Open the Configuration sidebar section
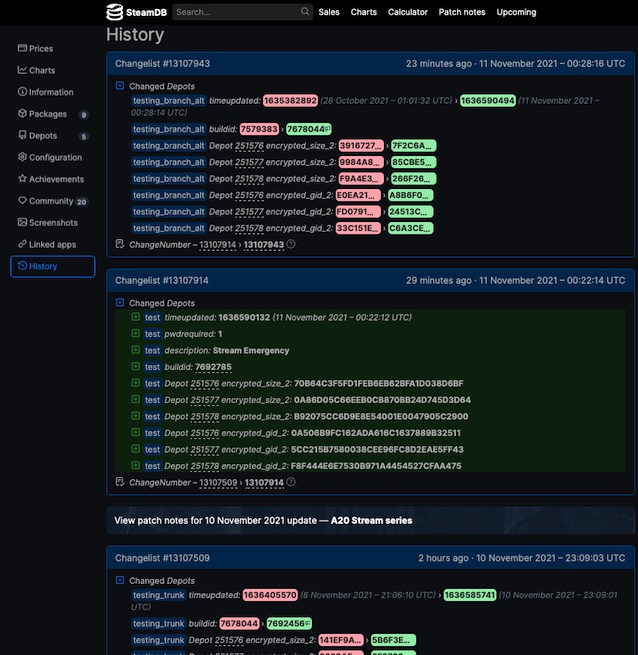The height and width of the screenshot is (655, 638). pos(55,157)
